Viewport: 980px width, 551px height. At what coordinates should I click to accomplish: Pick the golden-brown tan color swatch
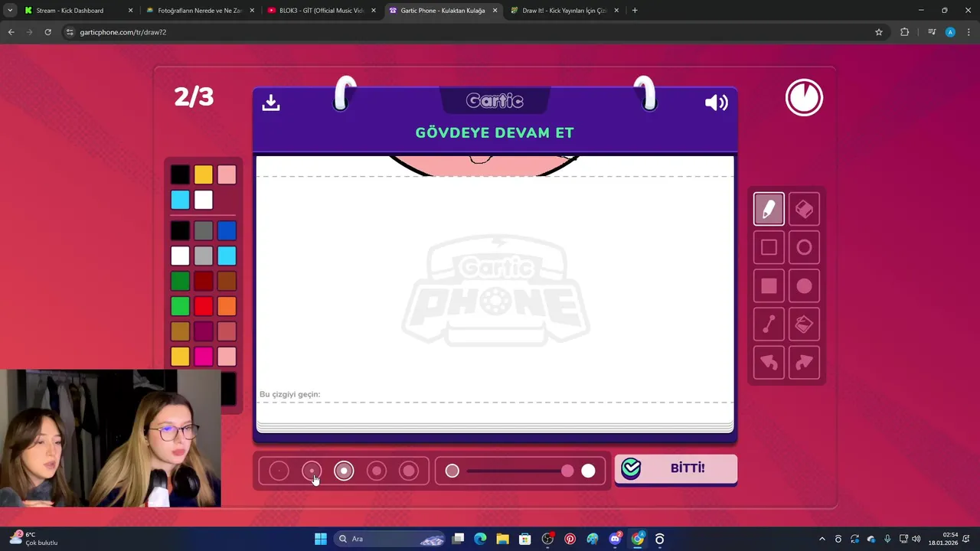point(180,331)
